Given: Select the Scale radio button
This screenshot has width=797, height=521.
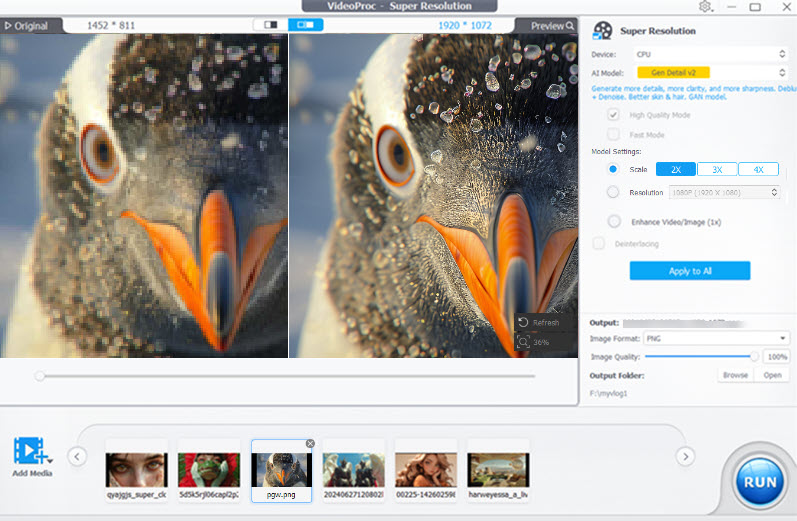Looking at the screenshot, I should click(613, 169).
